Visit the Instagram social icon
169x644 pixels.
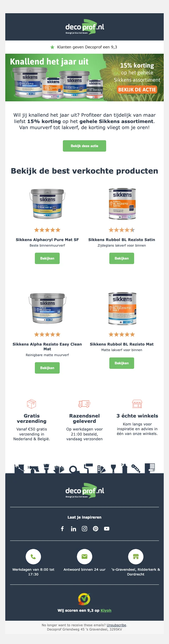(x=84, y=529)
